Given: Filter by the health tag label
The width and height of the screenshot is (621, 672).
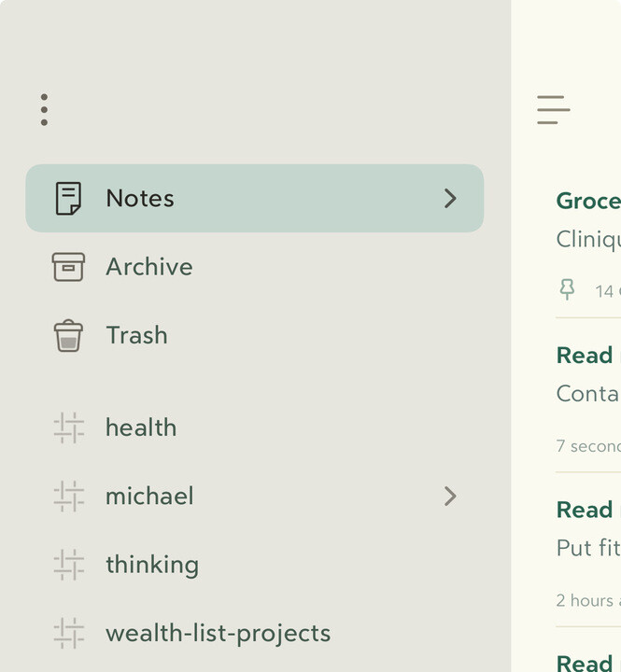Looking at the screenshot, I should (x=141, y=427).
